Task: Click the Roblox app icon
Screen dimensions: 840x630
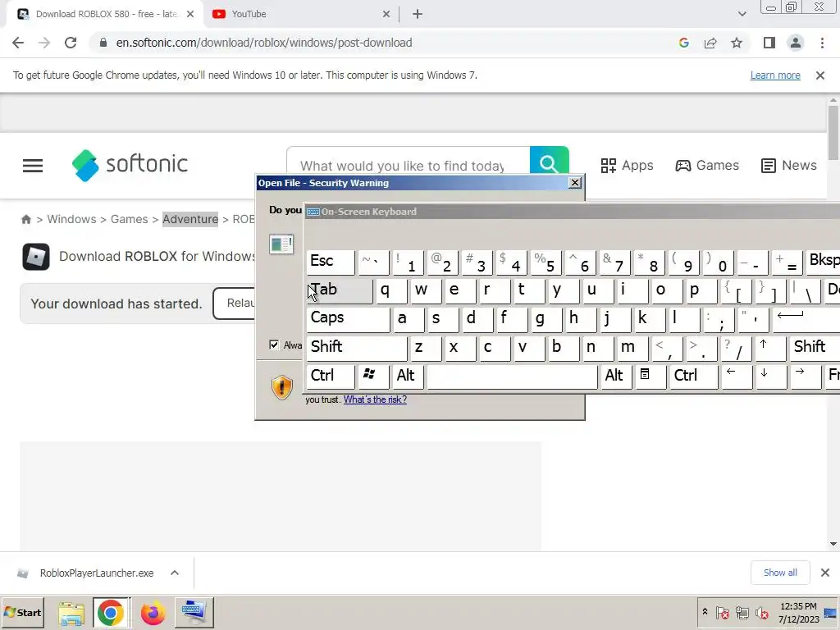Action: tap(36, 257)
